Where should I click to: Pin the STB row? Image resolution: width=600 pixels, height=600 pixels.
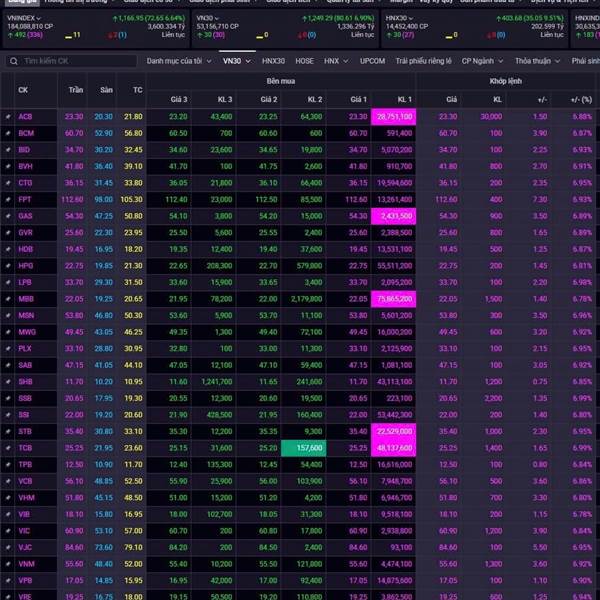[x=8, y=432]
